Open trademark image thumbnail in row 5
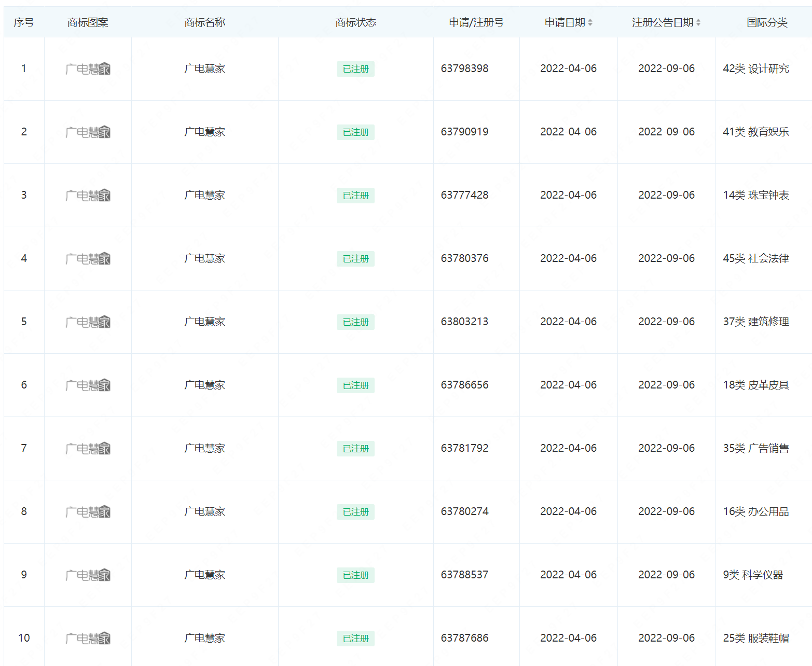The image size is (812, 666). tap(88, 322)
